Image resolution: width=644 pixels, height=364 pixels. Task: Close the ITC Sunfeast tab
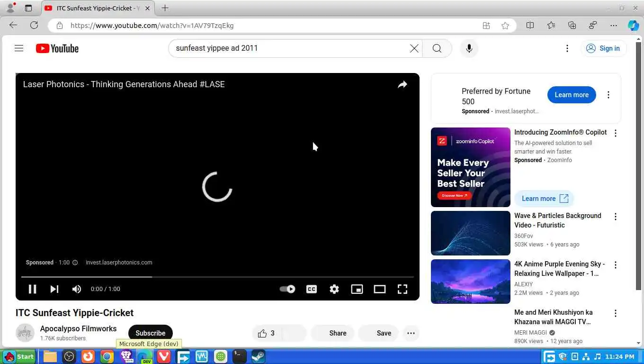[148, 8]
